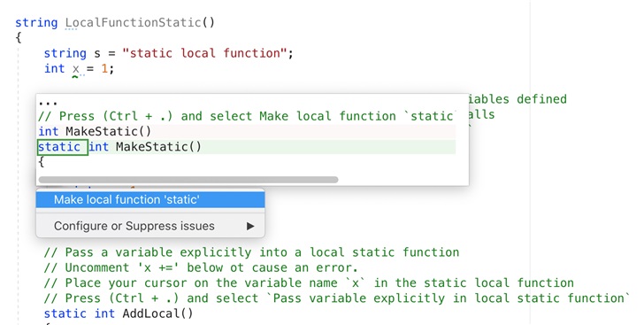Click the preview popup horizontal scrollbar
This screenshot has height=325, width=644.
click(188, 180)
